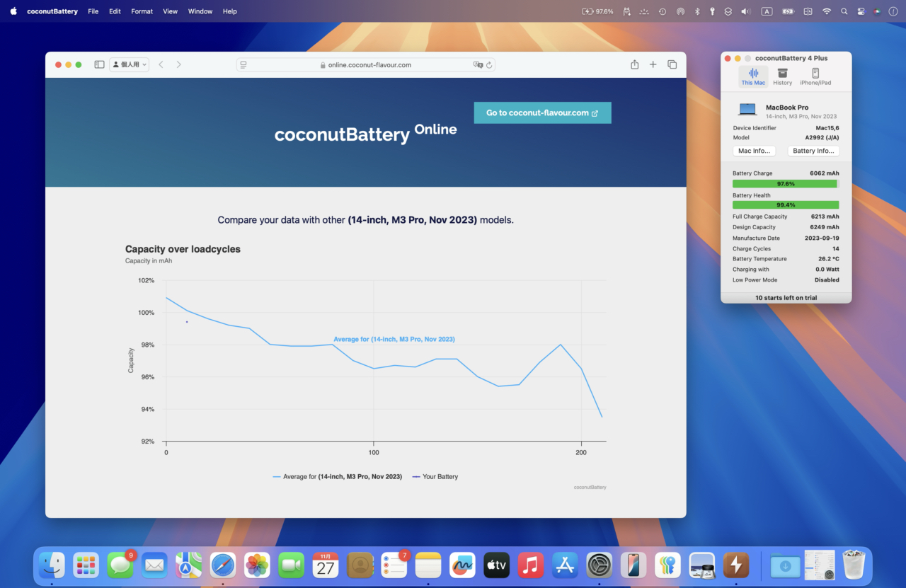
Task: Toggle the Safari sidebar icon
Action: [x=99, y=64]
